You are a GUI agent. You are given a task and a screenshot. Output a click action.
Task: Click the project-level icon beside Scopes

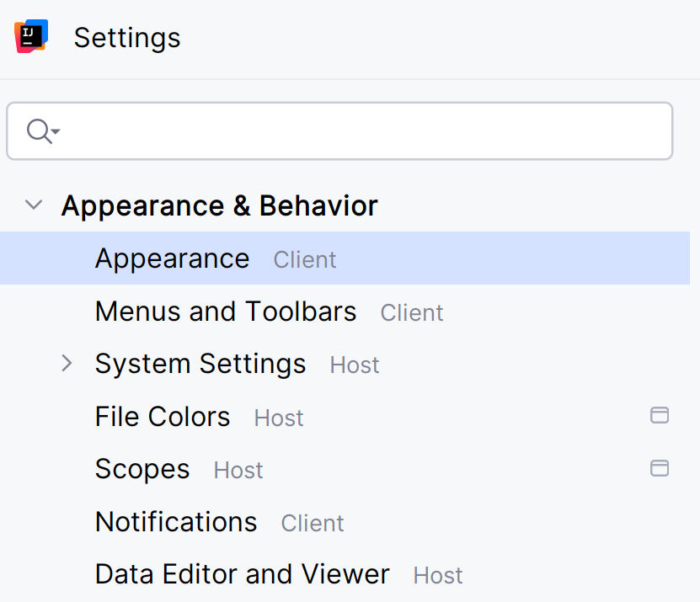pyautogui.click(x=660, y=468)
